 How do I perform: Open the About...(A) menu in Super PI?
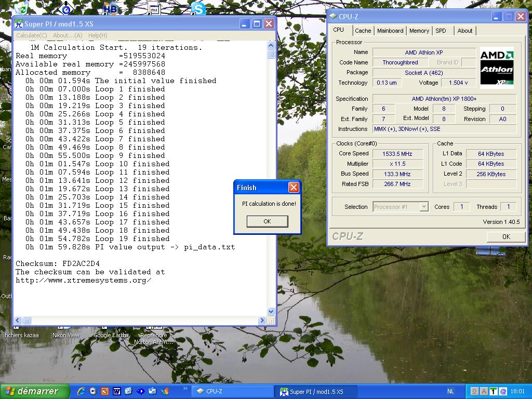68,35
